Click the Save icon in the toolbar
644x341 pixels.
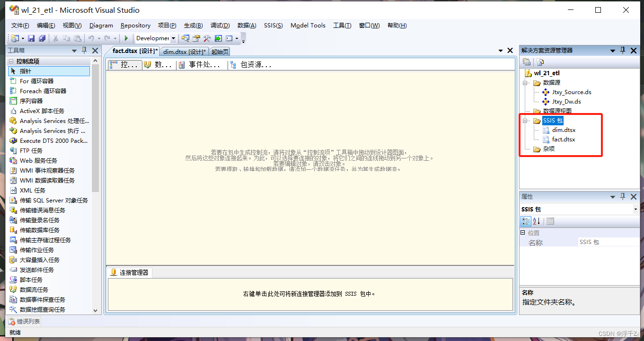pos(31,38)
